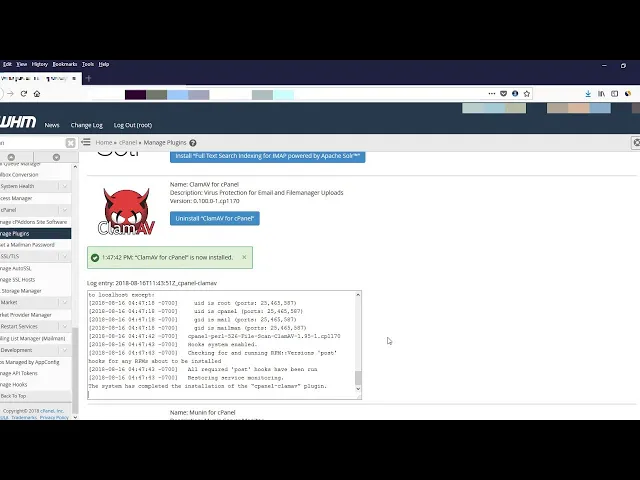This screenshot has height=480, width=640.
Task: Toggle the WHM navigation menu icon
Action: click(x=86, y=142)
